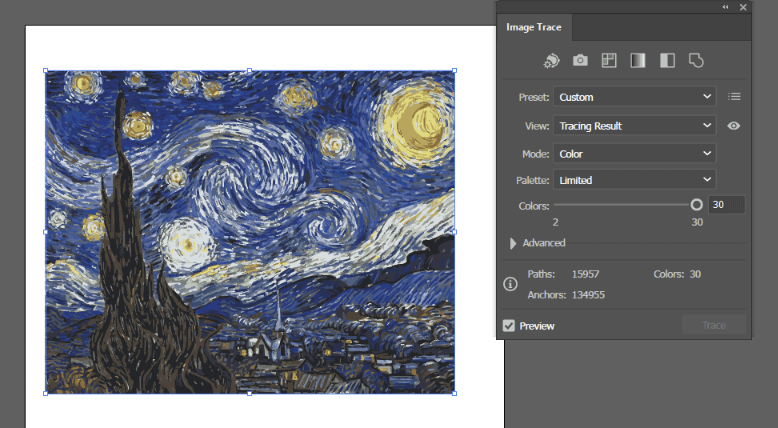Apply the Outline preset icon
This screenshot has height=428, width=778.
[696, 61]
